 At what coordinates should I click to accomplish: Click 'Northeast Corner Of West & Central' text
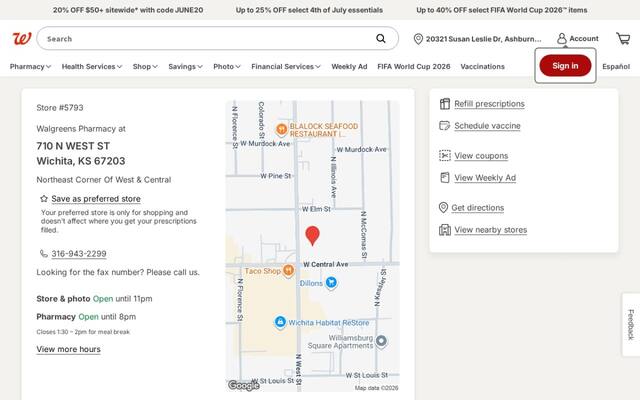104,180
